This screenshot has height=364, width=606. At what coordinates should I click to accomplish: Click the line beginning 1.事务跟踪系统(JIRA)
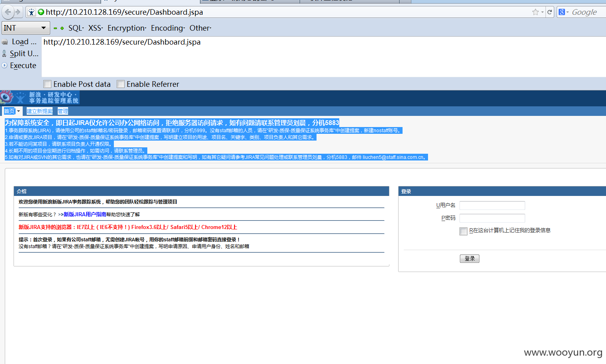click(x=203, y=131)
